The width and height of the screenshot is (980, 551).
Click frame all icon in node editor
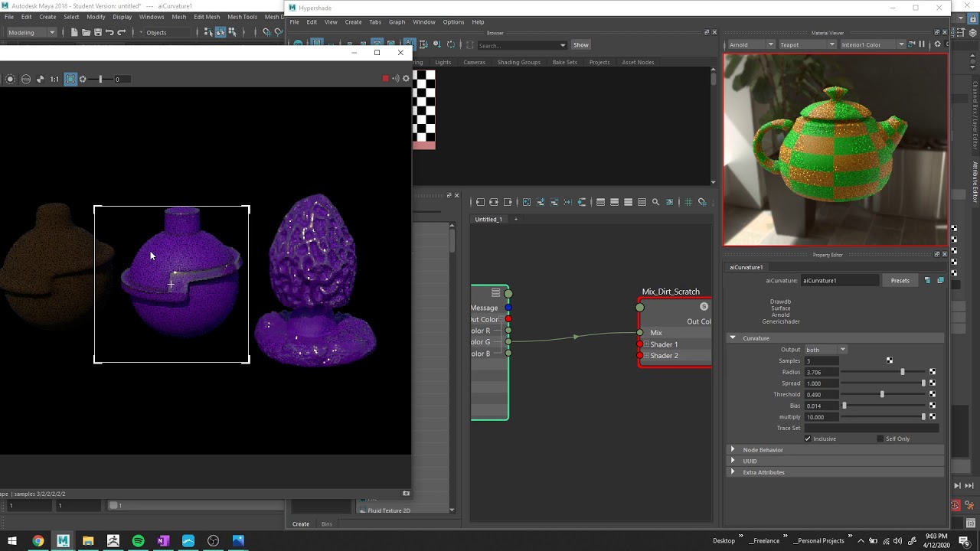coord(527,202)
